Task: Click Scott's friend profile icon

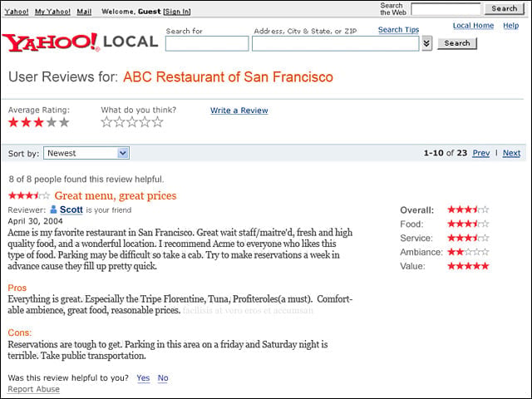Action: click(x=53, y=209)
